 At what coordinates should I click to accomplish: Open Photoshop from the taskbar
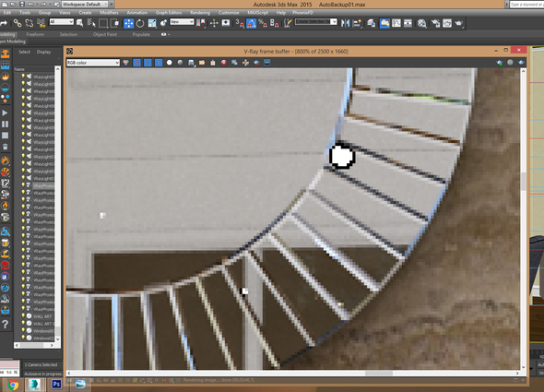(56, 384)
